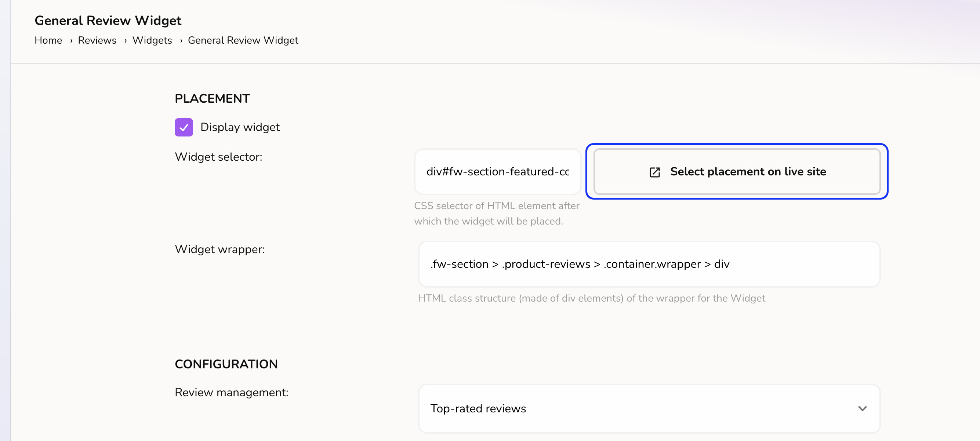Viewport: 980px width, 441px height.
Task: Click the CSS selector help text
Action: [497, 213]
